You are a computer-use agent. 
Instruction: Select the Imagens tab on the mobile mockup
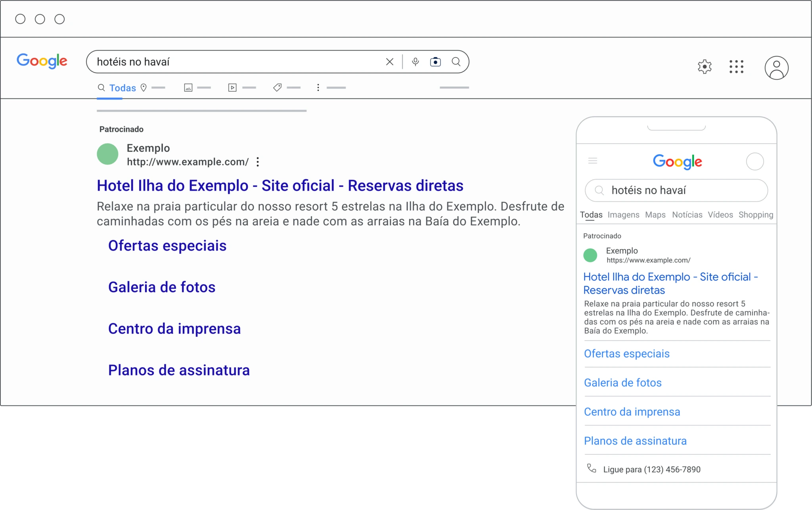tap(623, 215)
